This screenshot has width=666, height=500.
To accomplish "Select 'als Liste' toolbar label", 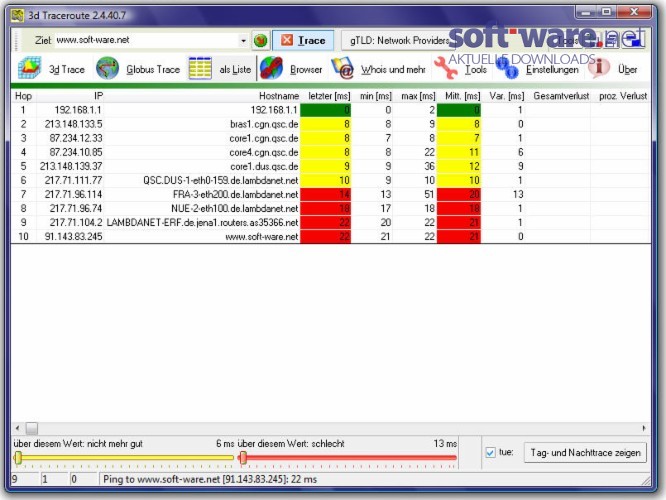I will point(235,69).
